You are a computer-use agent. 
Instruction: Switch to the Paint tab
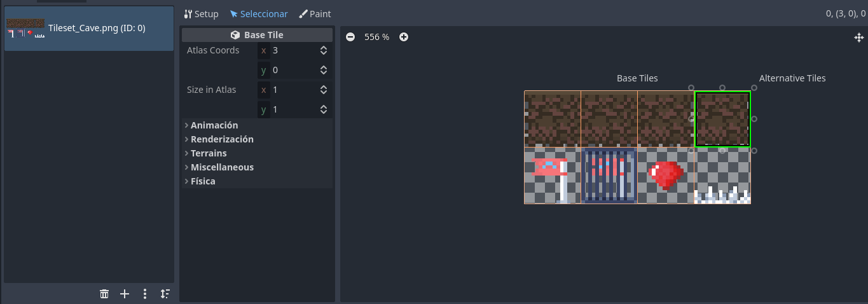(315, 14)
